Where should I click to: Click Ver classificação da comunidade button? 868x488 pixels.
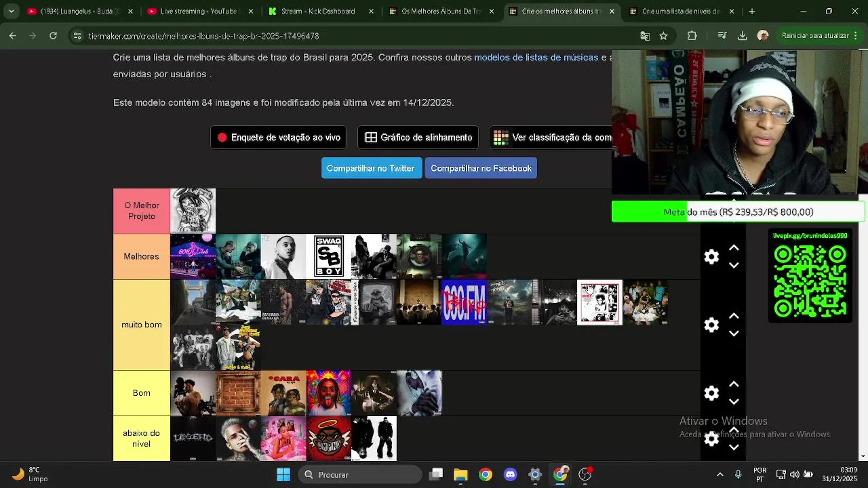pos(551,138)
